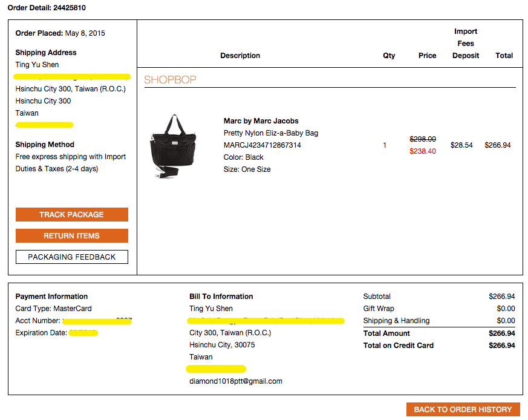The image size is (528, 420).
Task: Select the Shipping & Handling amount $0.00
Action: (x=506, y=321)
